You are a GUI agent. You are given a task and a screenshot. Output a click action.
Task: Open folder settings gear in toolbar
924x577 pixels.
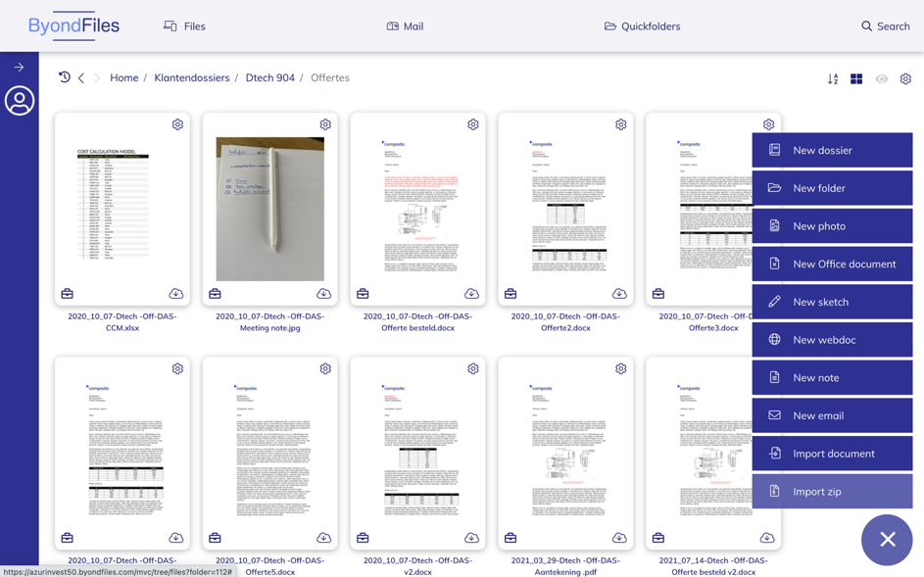(x=905, y=78)
